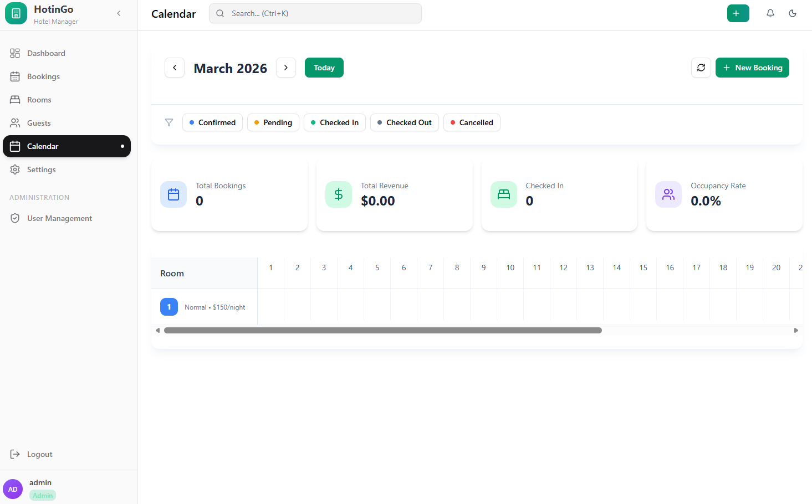Open the notifications bell
The width and height of the screenshot is (812, 504).
pyautogui.click(x=770, y=13)
